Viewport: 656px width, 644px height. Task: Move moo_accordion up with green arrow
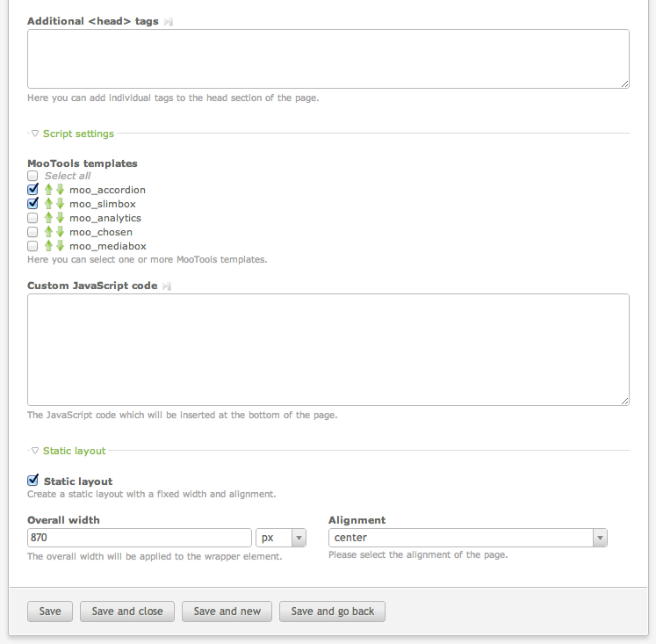click(48, 190)
